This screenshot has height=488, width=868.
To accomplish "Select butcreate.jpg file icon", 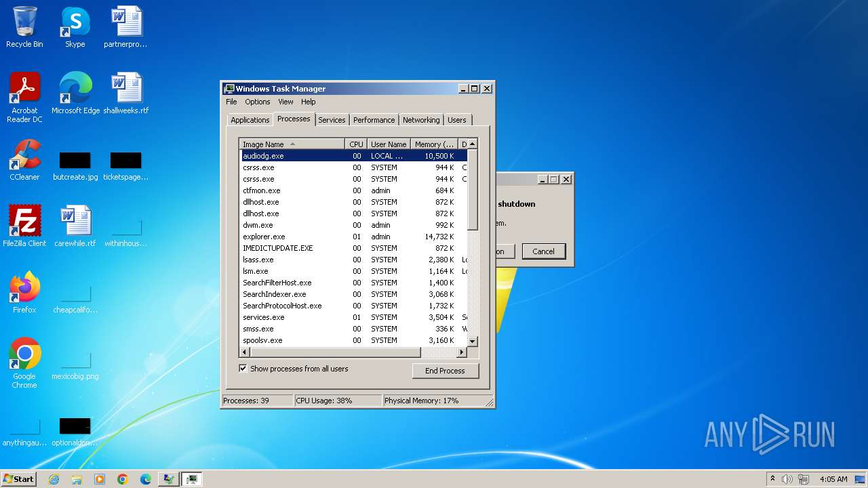I will click(x=75, y=166).
